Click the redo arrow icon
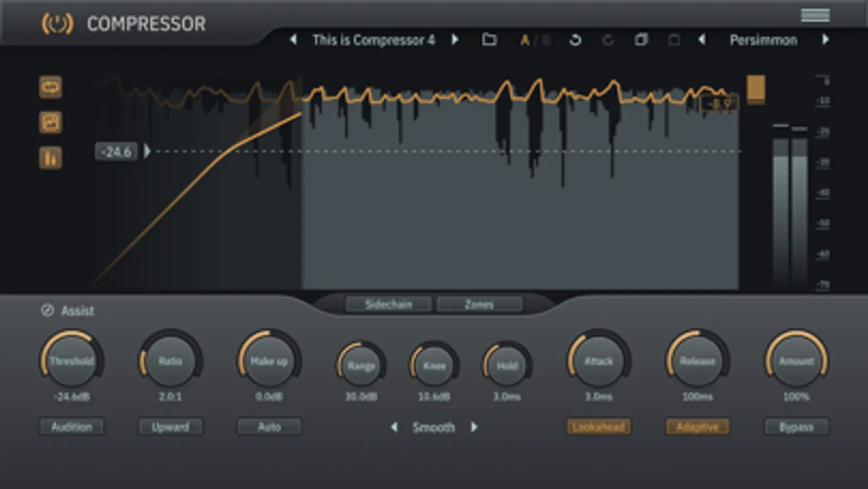Image resolution: width=868 pixels, height=489 pixels. pos(608,40)
